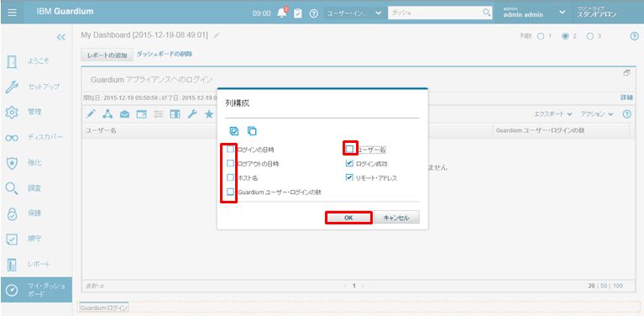Viewport: 644px width, 316px height.
Task: Click the マイ・ダッシュボード gauge icon
Action: tap(13, 290)
